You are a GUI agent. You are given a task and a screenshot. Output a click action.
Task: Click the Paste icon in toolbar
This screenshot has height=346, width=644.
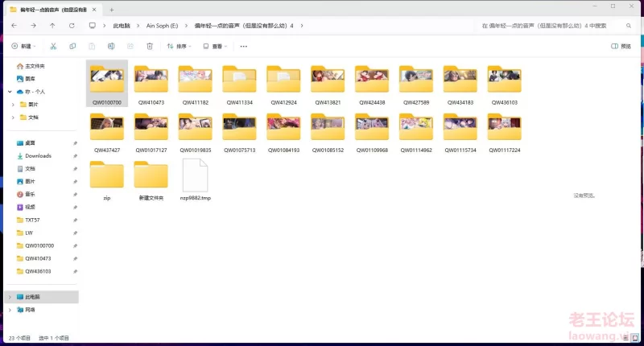pos(92,47)
